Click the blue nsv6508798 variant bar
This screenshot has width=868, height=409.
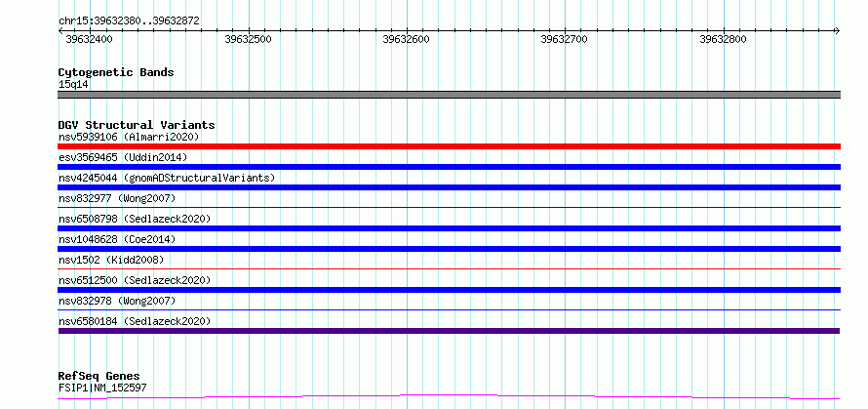tap(449, 228)
